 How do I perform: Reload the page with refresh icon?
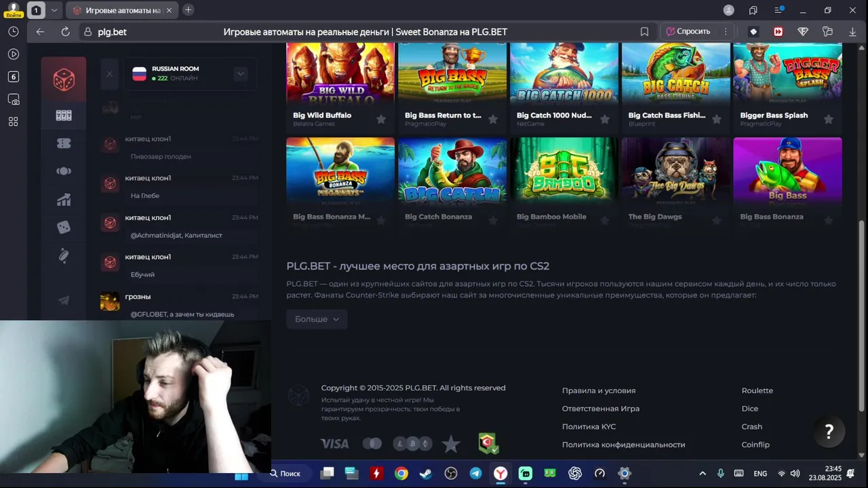[x=65, y=32]
